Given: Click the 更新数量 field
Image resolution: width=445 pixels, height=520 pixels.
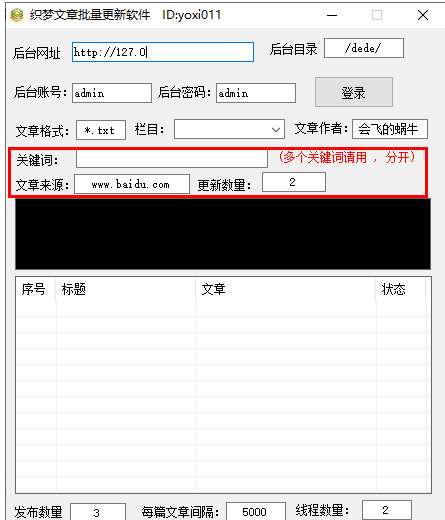Looking at the screenshot, I should (x=294, y=182).
